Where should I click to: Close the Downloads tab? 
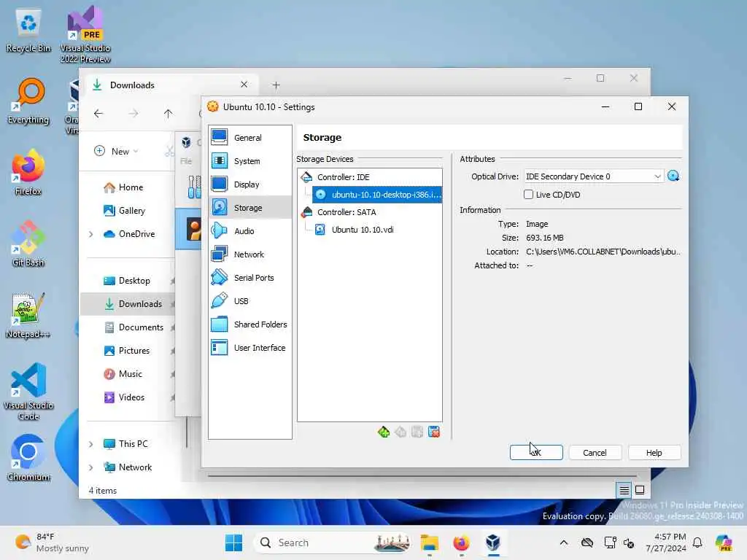[244, 85]
